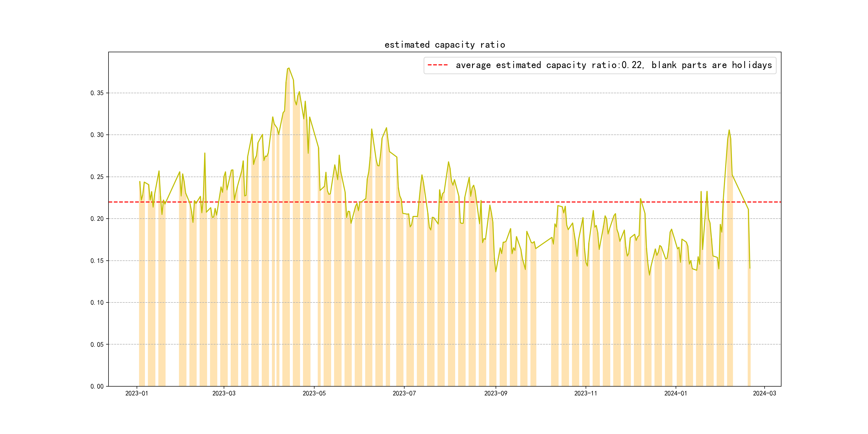Click the 2023-09 x-axis label
The width and height of the screenshot is (868, 434).
(x=495, y=393)
